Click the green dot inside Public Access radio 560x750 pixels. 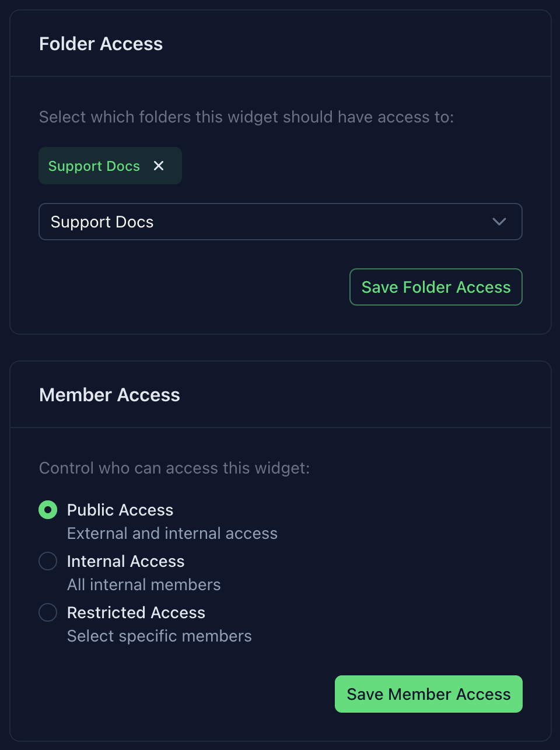tap(48, 510)
